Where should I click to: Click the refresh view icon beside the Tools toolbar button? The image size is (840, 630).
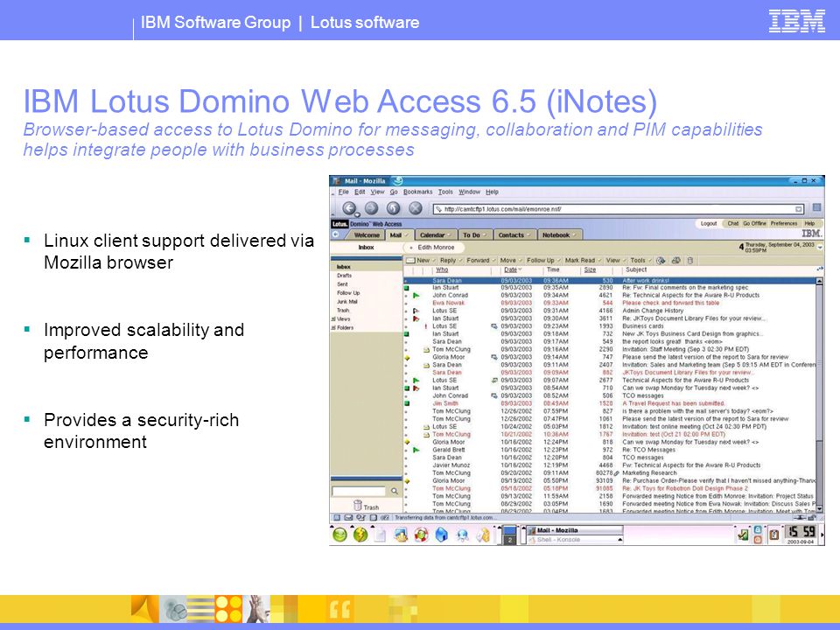pos(661,261)
